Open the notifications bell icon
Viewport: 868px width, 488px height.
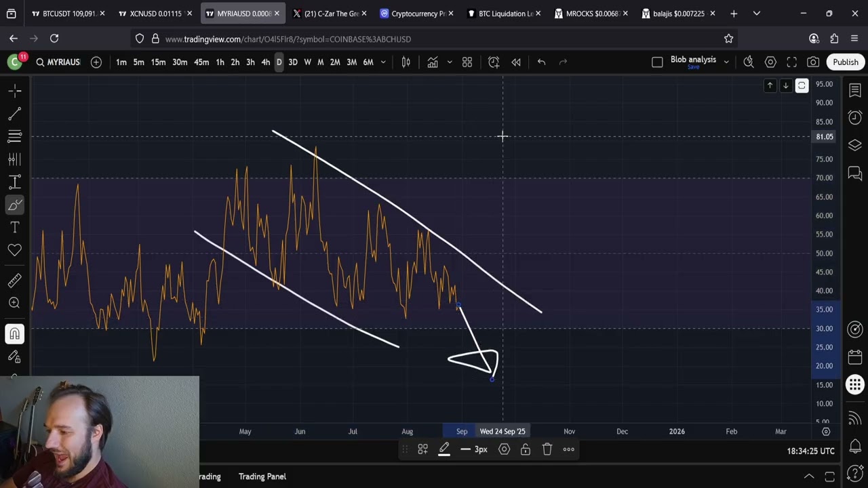(x=855, y=446)
